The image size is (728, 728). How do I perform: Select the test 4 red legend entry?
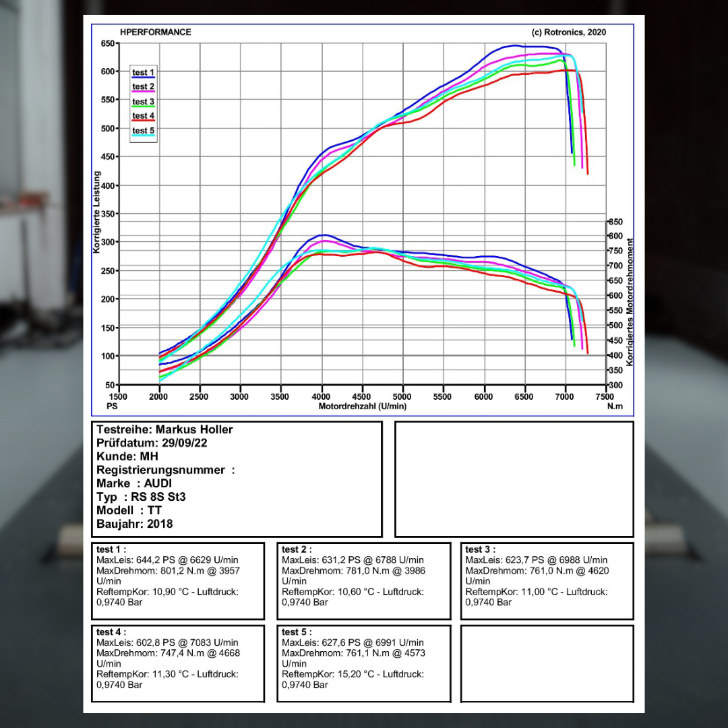143,116
